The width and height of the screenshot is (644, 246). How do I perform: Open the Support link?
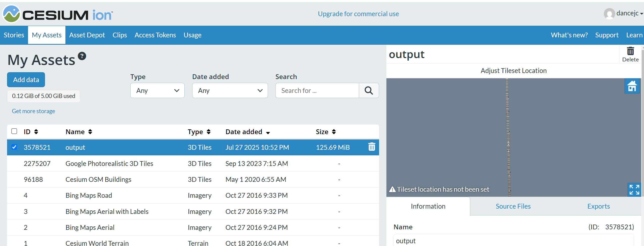[607, 35]
